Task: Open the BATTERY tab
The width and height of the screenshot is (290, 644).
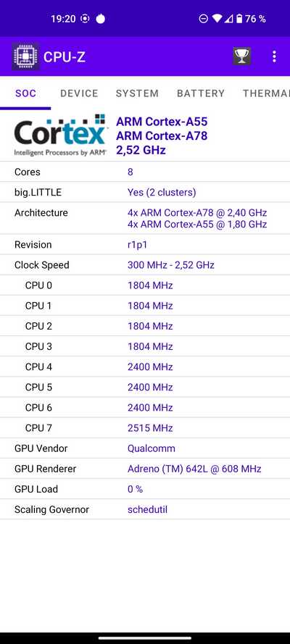Action: coord(201,93)
